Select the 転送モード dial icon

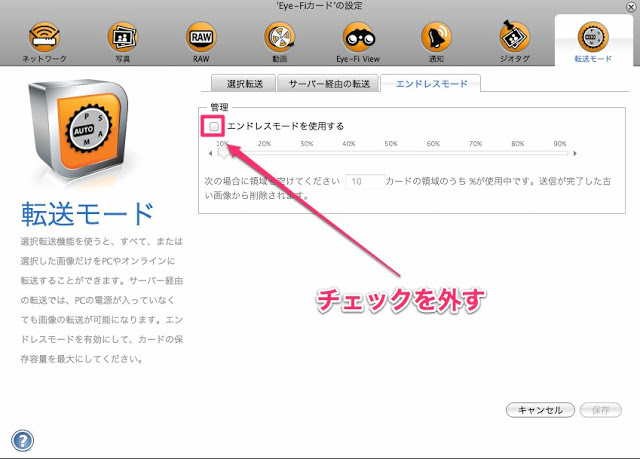tap(593, 38)
